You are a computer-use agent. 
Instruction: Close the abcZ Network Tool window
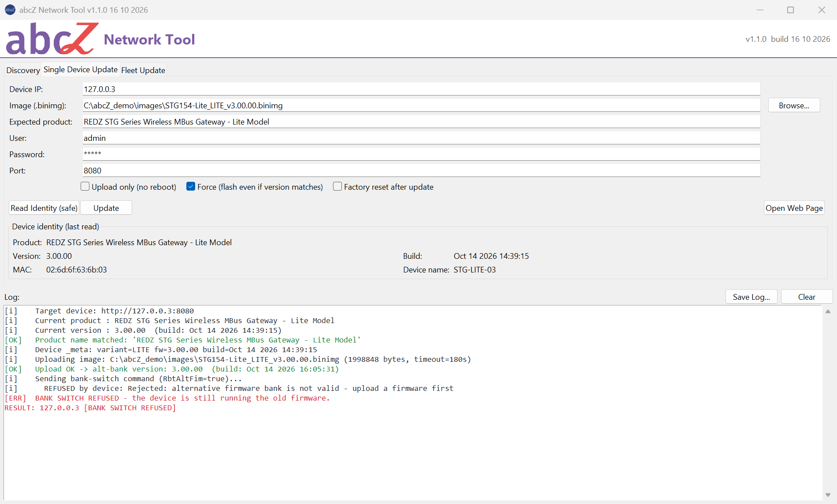pos(822,10)
